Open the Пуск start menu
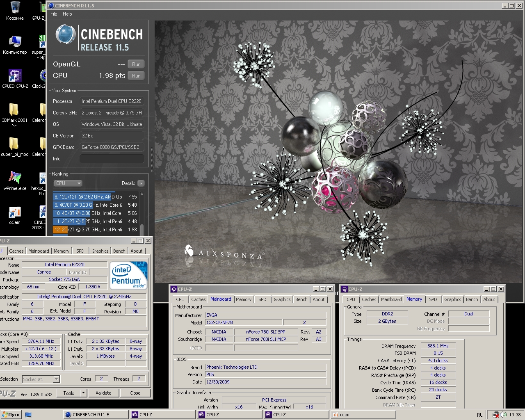 11,415
